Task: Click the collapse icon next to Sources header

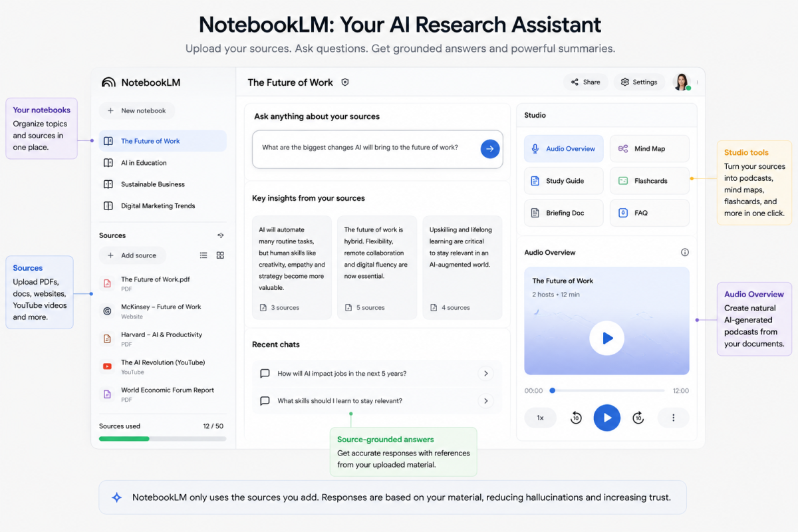Action: (x=220, y=235)
